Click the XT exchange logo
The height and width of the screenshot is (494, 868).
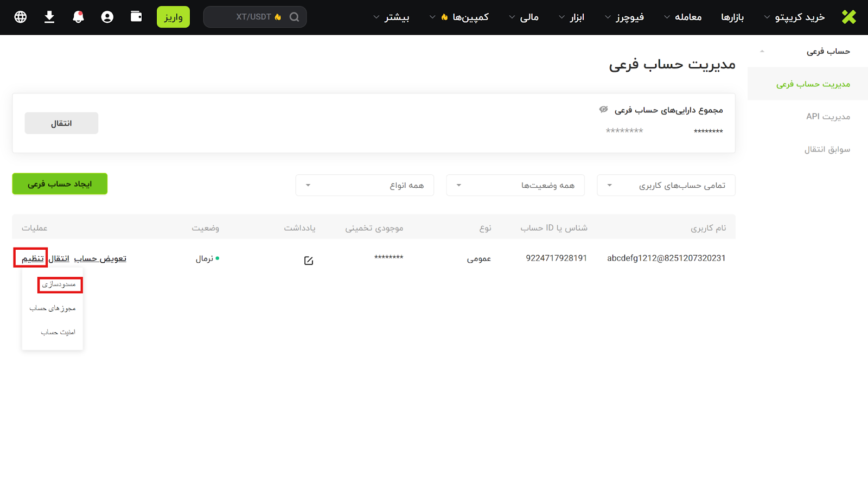click(x=849, y=17)
